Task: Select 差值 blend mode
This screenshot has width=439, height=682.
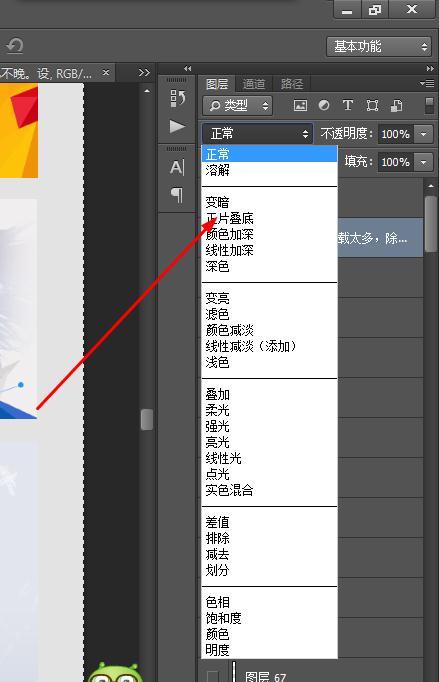Action: [x=269, y=522]
